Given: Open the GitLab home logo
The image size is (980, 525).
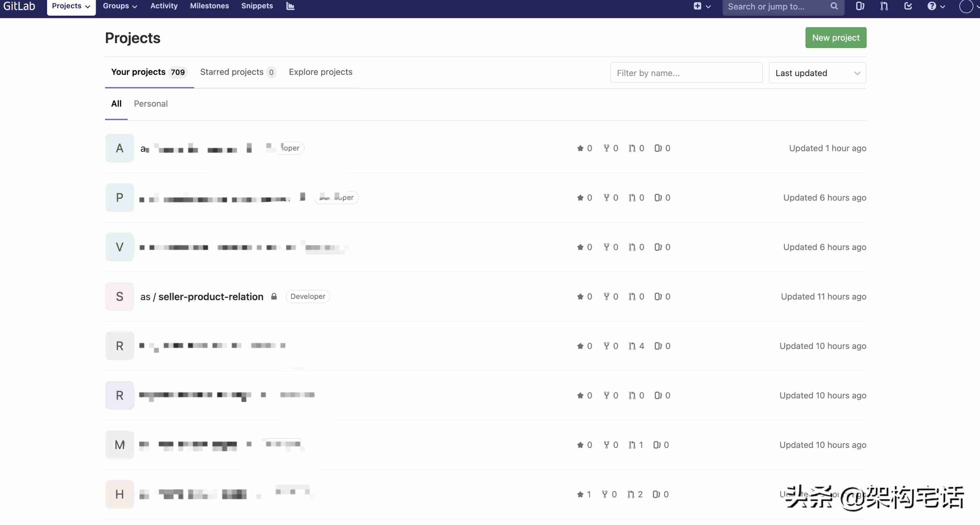Looking at the screenshot, I should (19, 6).
